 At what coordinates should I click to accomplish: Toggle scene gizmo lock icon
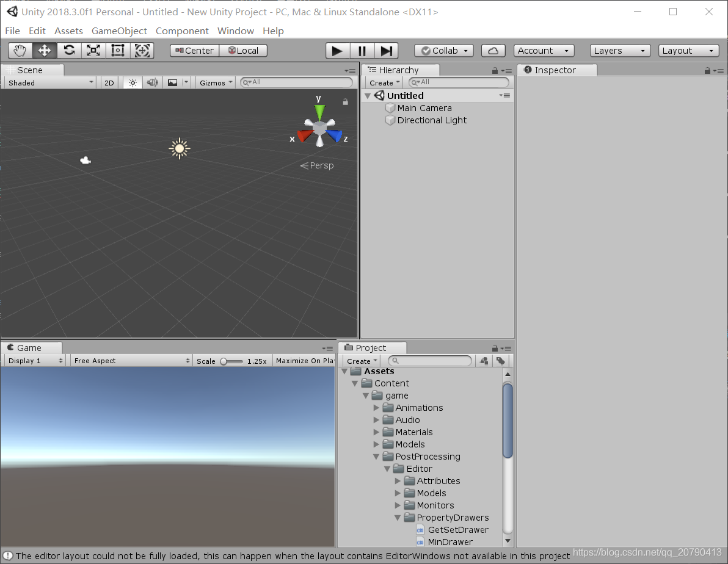point(346,102)
